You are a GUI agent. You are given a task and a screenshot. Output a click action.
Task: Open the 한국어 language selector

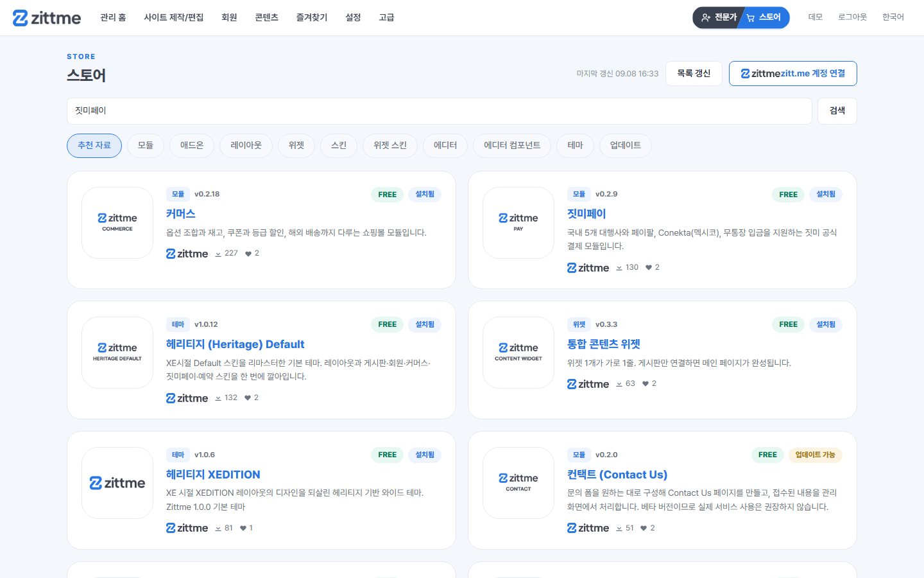[893, 17]
